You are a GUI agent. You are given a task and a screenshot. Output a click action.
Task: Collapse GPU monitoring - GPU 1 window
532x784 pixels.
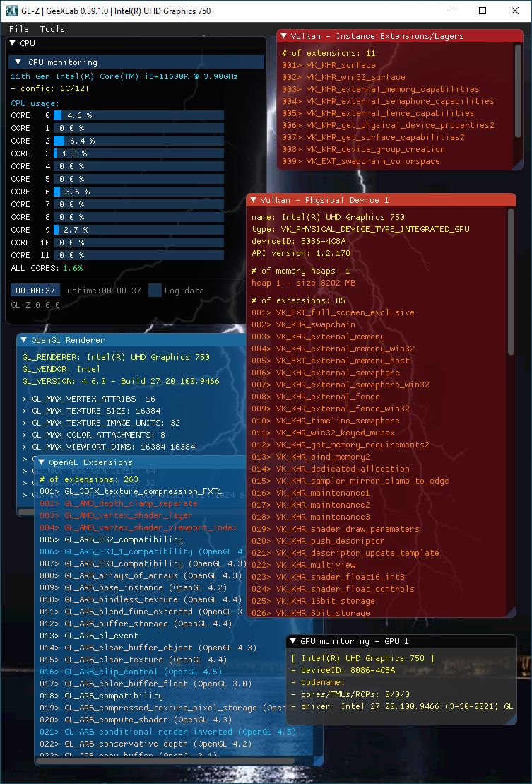[293, 641]
